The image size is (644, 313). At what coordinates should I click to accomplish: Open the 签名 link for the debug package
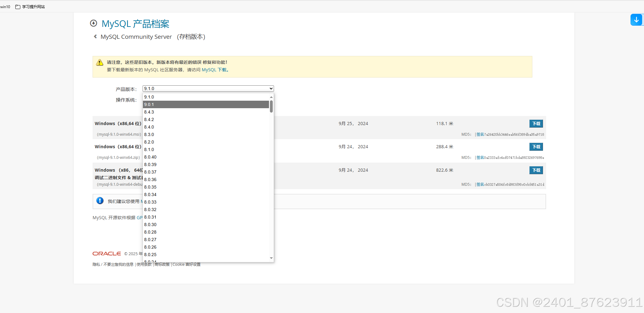point(480,184)
